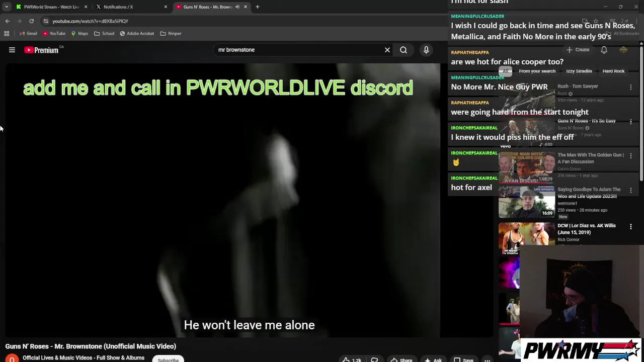Image resolution: width=644 pixels, height=362 pixels.
Task: Open Maps bookmark
Action: [x=79, y=34]
